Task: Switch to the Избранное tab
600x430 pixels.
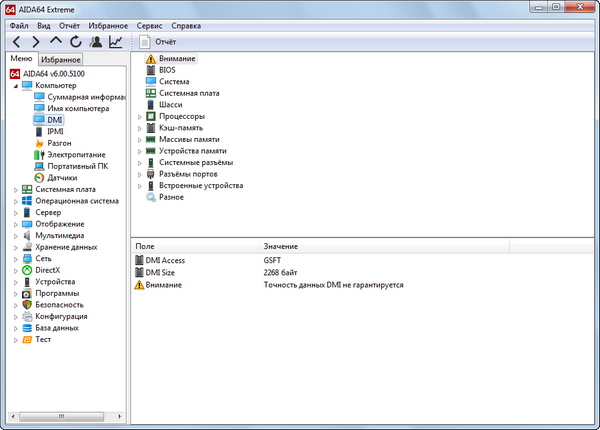Action: [x=61, y=60]
